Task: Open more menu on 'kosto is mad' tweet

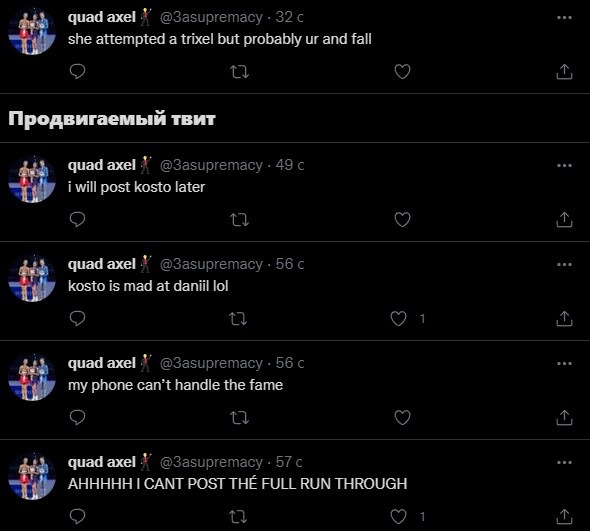Action: click(x=564, y=265)
